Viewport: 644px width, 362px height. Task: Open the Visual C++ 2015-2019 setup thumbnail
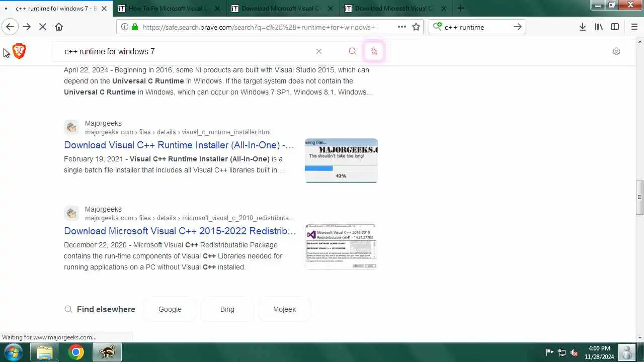tap(341, 246)
